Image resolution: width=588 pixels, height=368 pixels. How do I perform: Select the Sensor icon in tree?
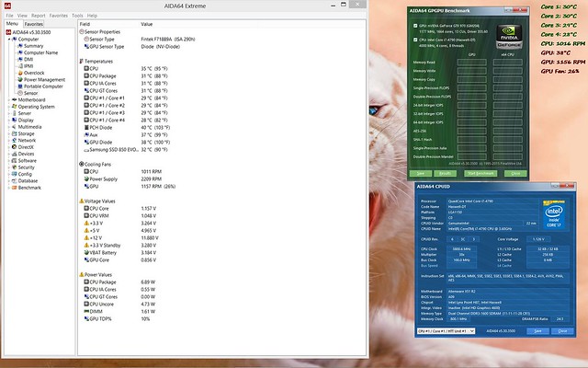pos(20,93)
